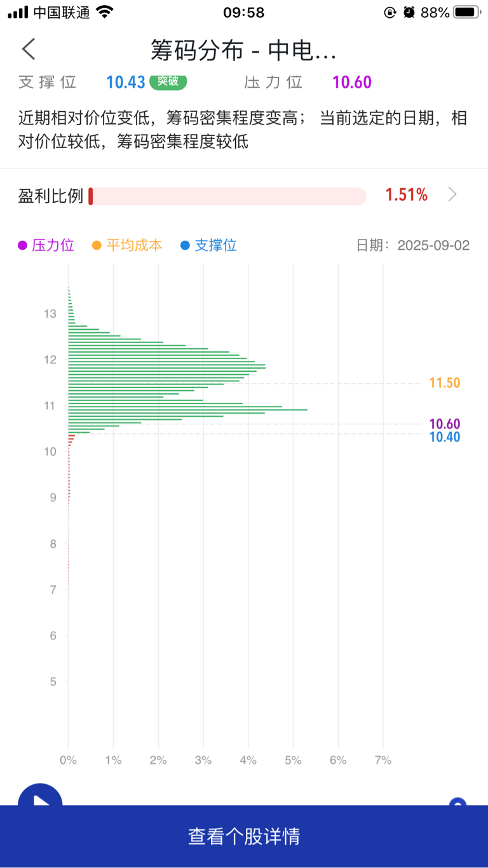Viewport: 488px width, 868px height.
Task: Select the date 2025-09-02
Action: point(433,245)
